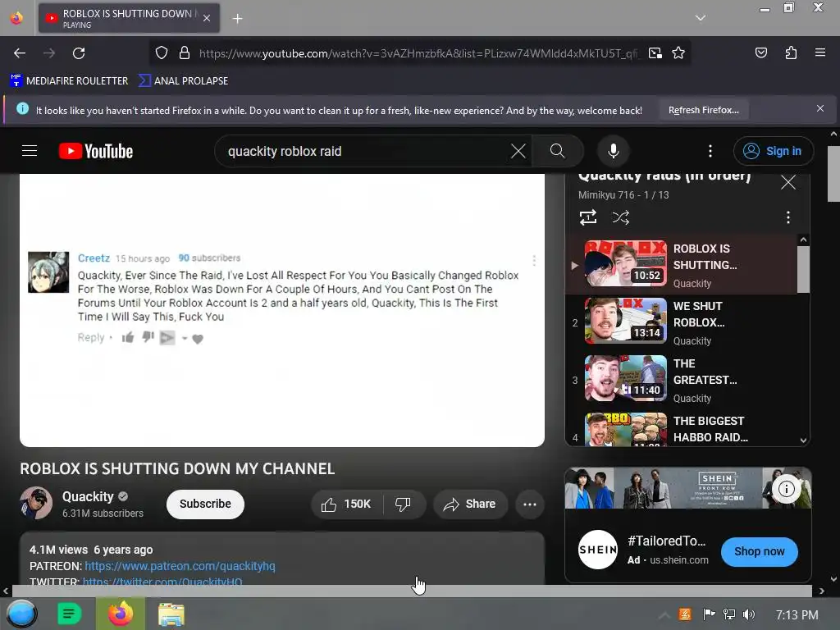Toggle picture-in-picture icon in address bar

click(x=655, y=53)
